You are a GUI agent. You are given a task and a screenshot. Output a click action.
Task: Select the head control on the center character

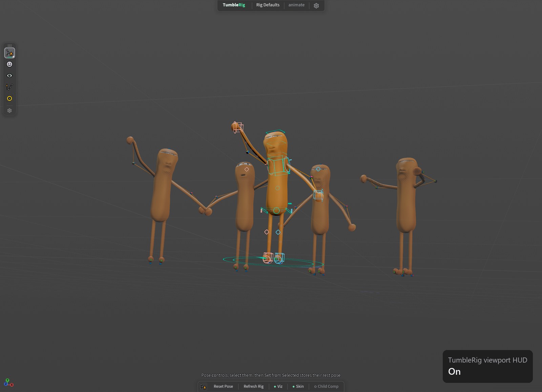(275, 132)
